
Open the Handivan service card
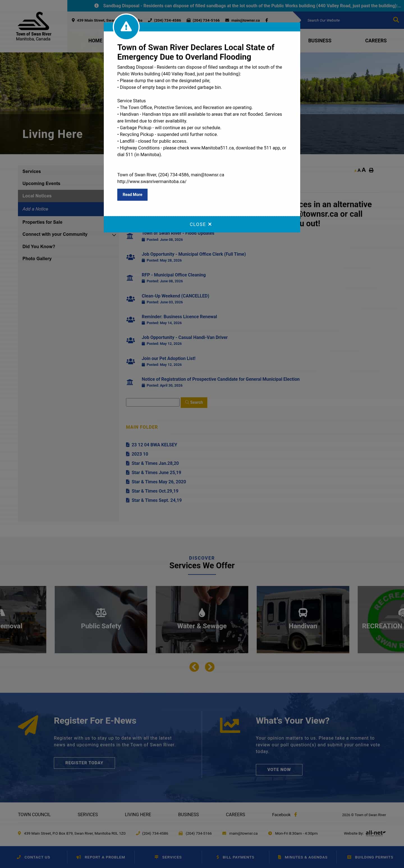pyautogui.click(x=303, y=619)
